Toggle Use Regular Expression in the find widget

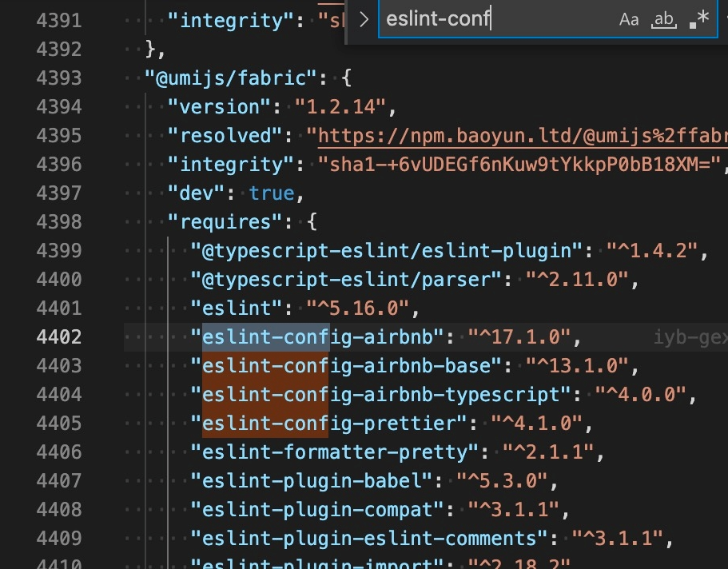[699, 19]
